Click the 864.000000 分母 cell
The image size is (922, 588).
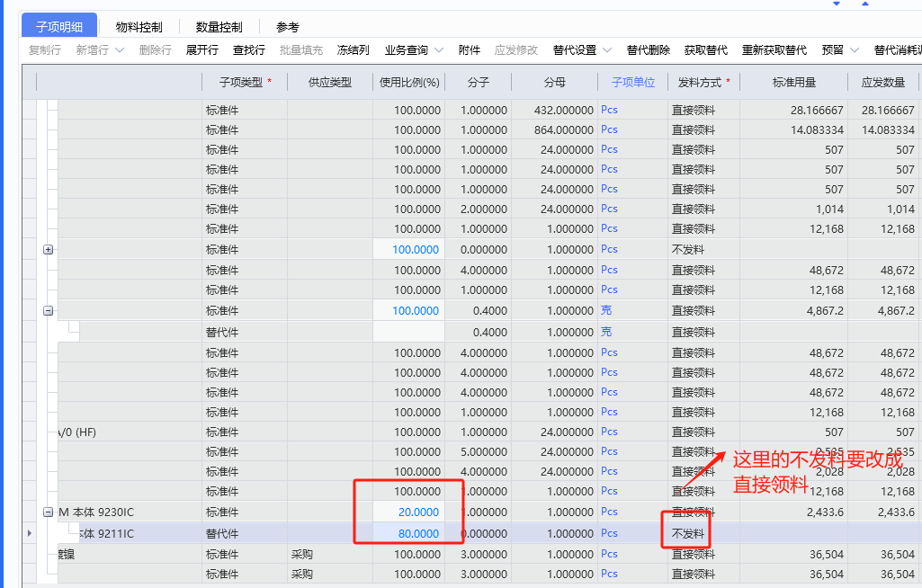[554, 130]
